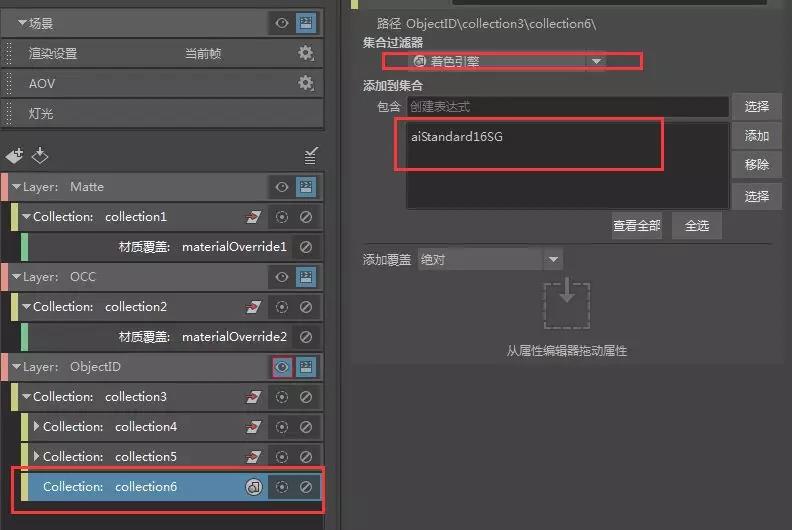Collapse Layer ObjectID tree arrow
The height and width of the screenshot is (530, 792).
[x=17, y=367]
